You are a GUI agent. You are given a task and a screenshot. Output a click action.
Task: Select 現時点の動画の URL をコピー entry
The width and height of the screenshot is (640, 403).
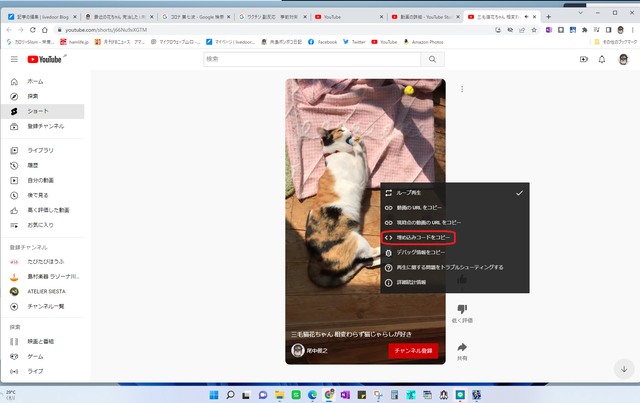455,223
